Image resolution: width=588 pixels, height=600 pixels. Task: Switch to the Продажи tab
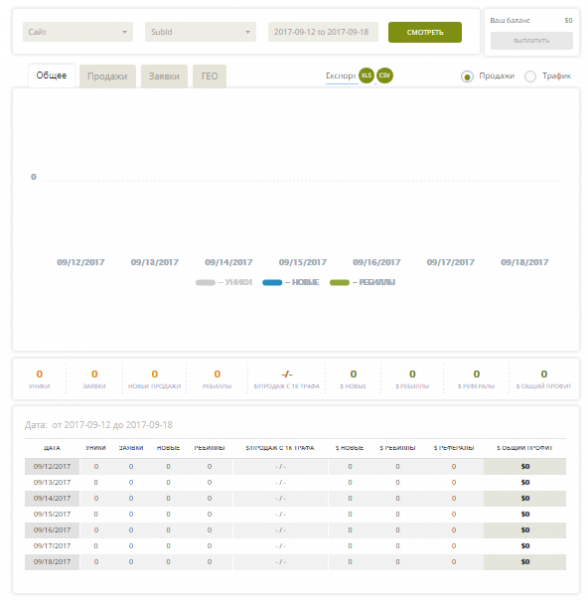coord(108,77)
